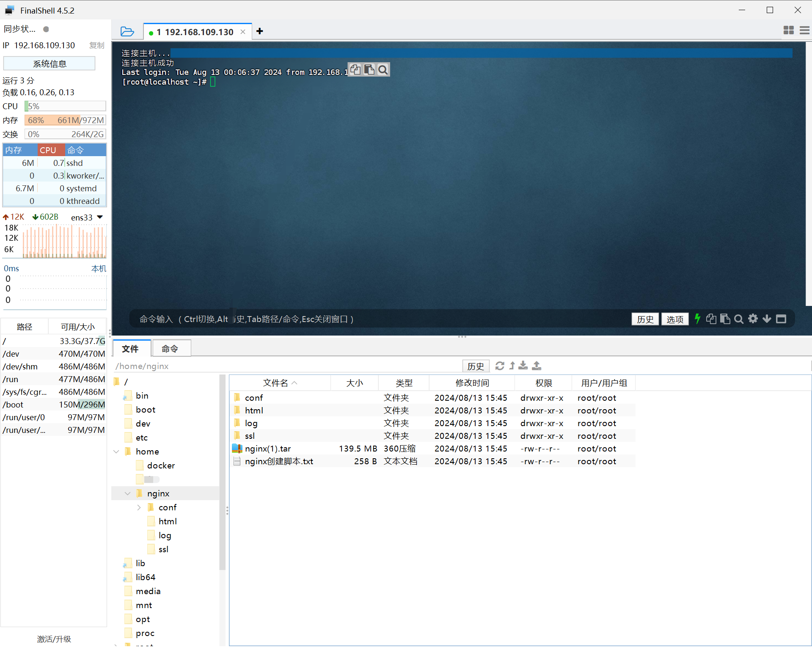Click the green lightning quick-command icon
The image size is (812, 647).
(x=697, y=319)
